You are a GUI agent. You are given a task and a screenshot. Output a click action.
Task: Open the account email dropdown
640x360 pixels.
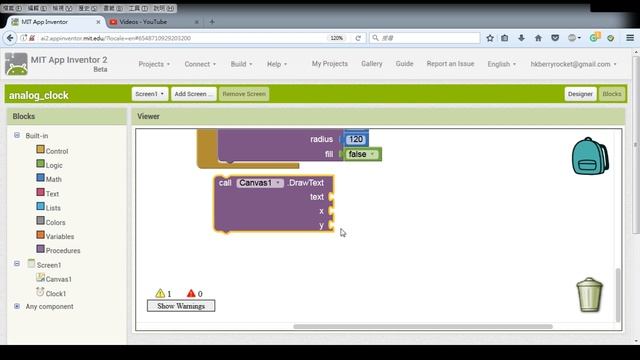573,64
